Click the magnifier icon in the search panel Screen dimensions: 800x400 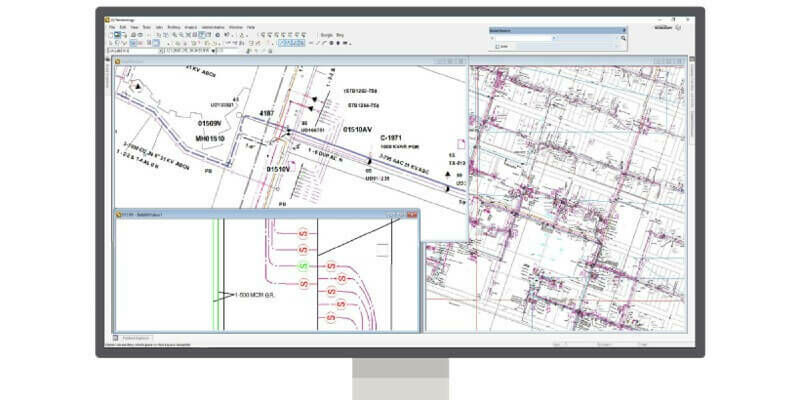point(623,38)
